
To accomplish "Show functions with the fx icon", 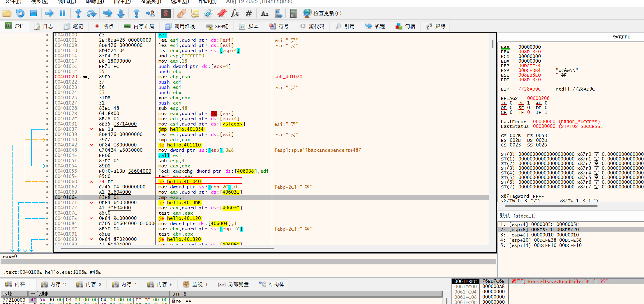I will [235, 13].
